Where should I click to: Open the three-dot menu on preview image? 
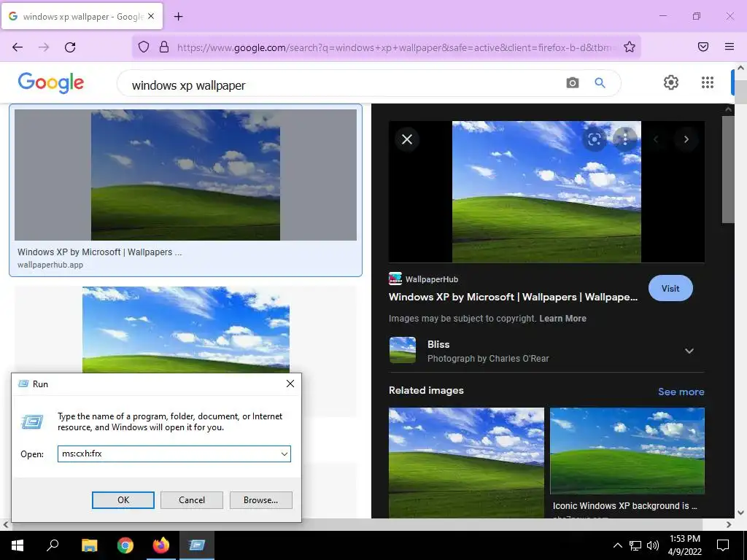[x=624, y=139]
